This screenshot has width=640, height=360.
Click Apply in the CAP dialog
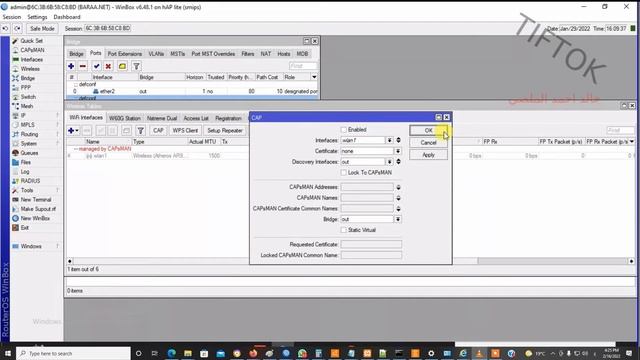pyautogui.click(x=428, y=155)
